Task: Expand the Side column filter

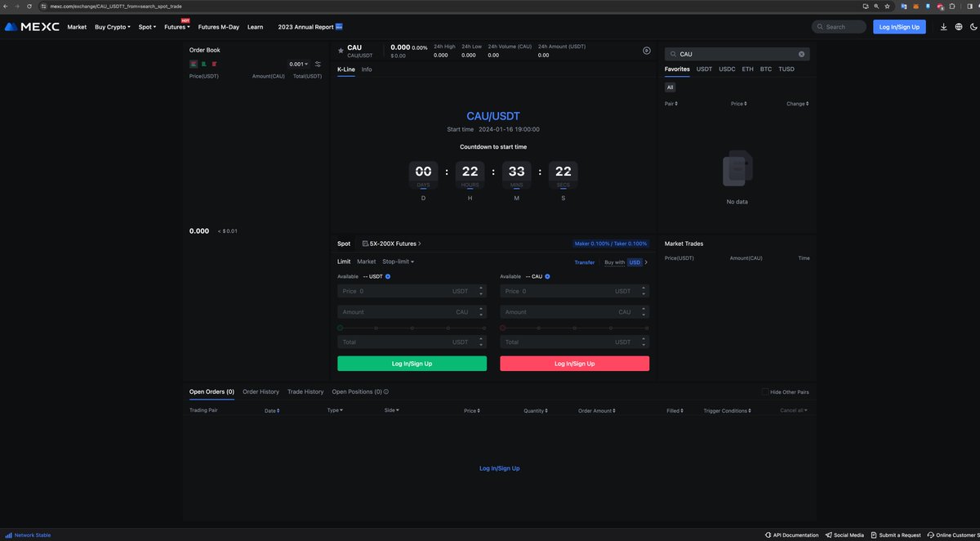Action: (391, 410)
